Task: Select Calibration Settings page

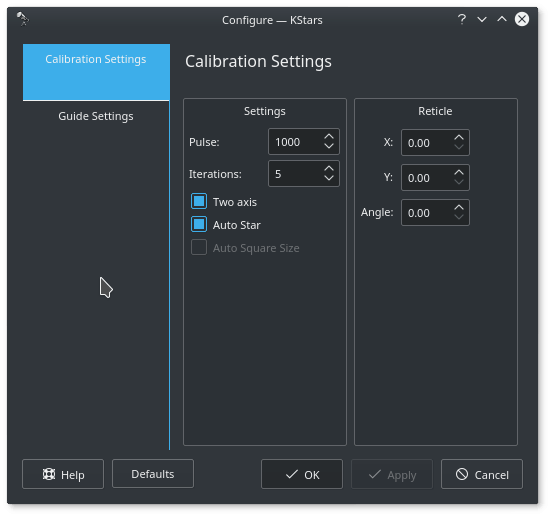Action: point(96,72)
